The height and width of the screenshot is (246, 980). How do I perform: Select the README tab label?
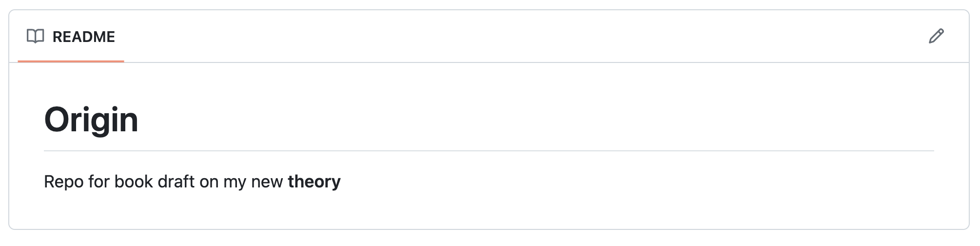pos(83,37)
